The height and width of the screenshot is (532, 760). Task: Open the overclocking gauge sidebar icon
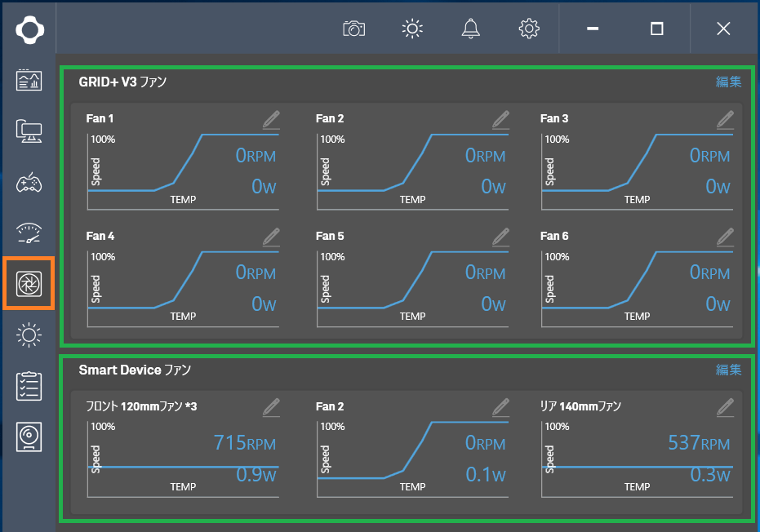(x=29, y=233)
